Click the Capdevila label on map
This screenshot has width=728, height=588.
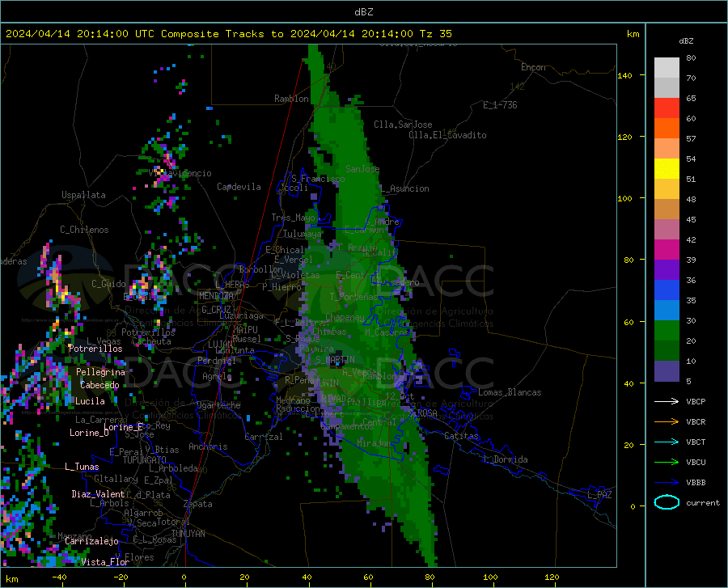(x=239, y=187)
